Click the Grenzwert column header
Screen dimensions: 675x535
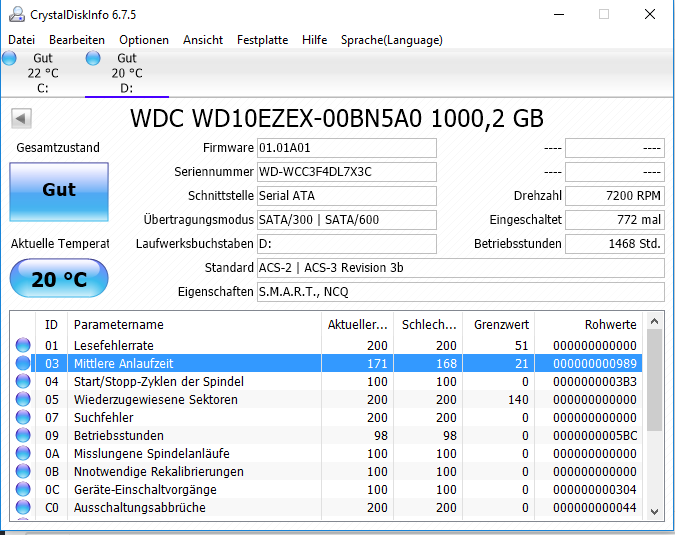(499, 325)
